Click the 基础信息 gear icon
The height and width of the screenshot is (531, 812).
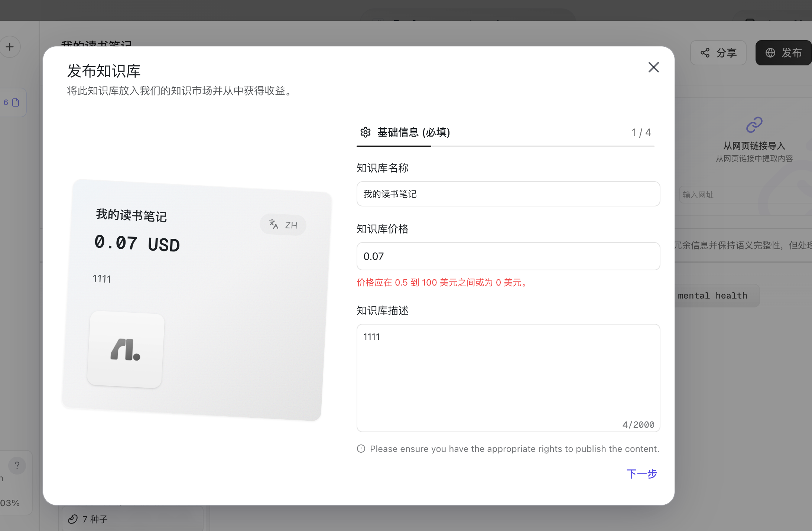[x=366, y=132]
